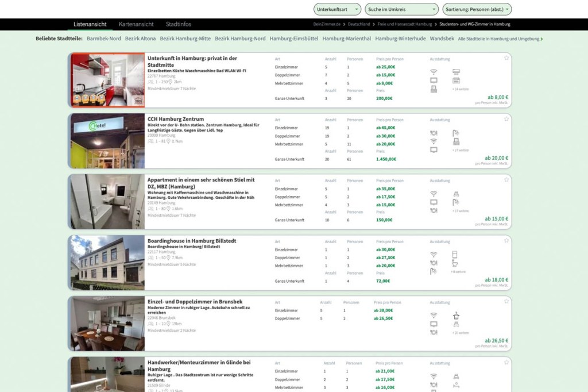Toggle the favorite star for Brunsbek listing

(506, 301)
